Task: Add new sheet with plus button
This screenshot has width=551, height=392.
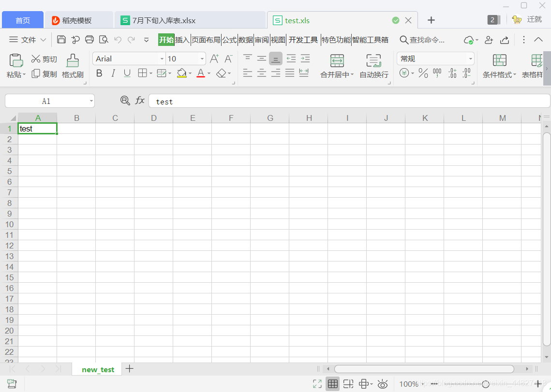Action: point(129,368)
